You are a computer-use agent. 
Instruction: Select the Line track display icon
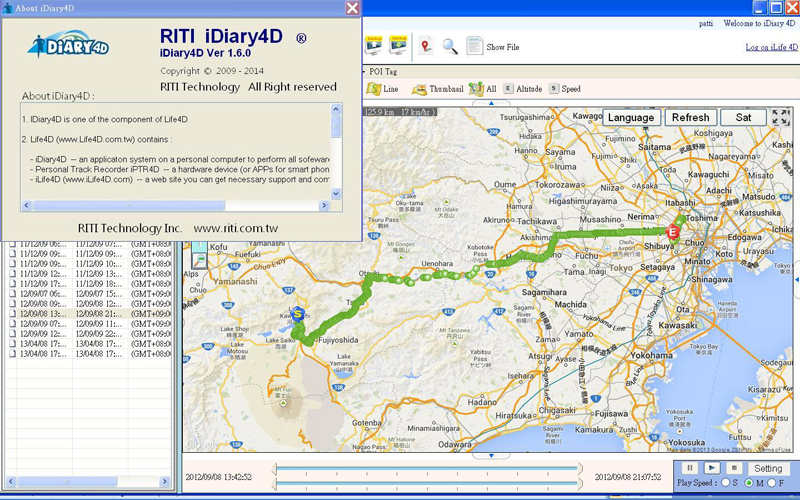374,89
